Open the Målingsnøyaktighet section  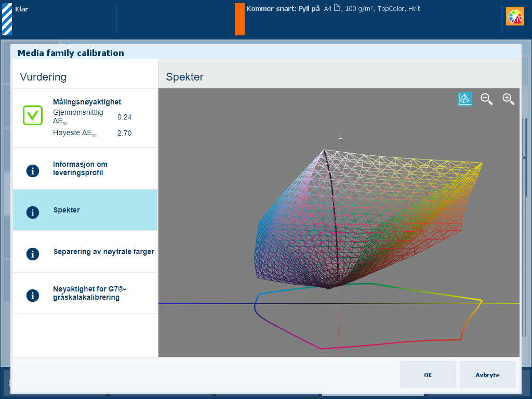pyautogui.click(x=85, y=118)
